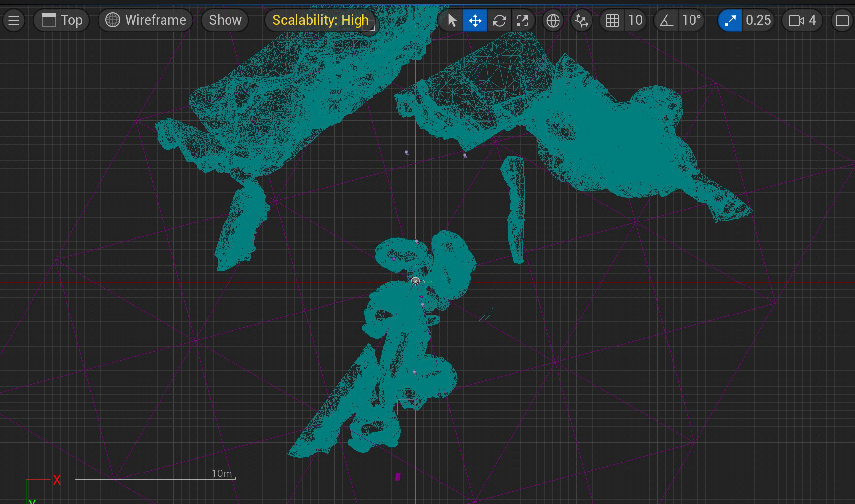Open grid snap size value 10

(635, 20)
